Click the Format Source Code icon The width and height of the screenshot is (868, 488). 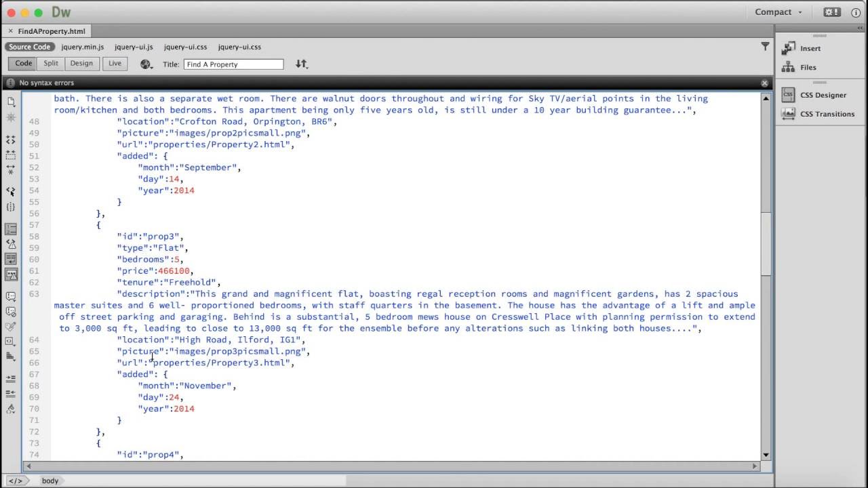(x=11, y=409)
